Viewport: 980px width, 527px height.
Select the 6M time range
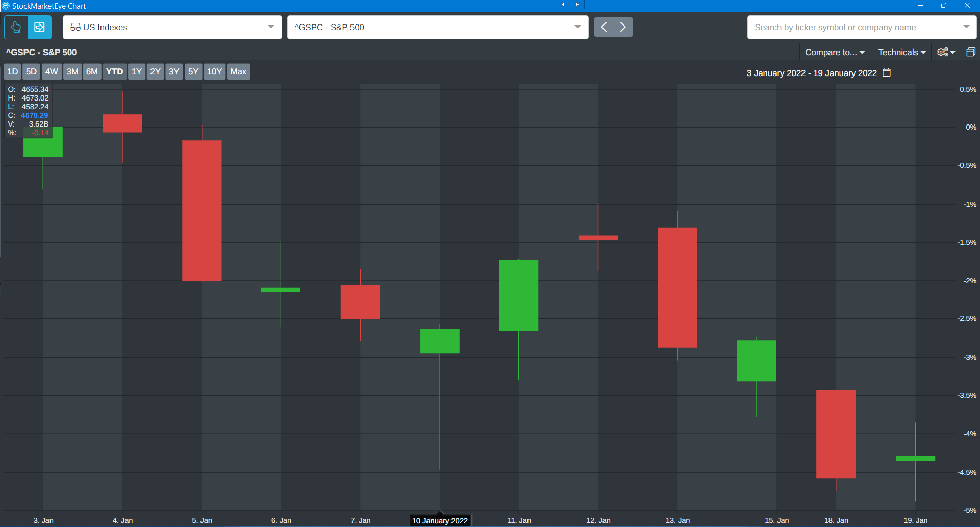(x=92, y=71)
